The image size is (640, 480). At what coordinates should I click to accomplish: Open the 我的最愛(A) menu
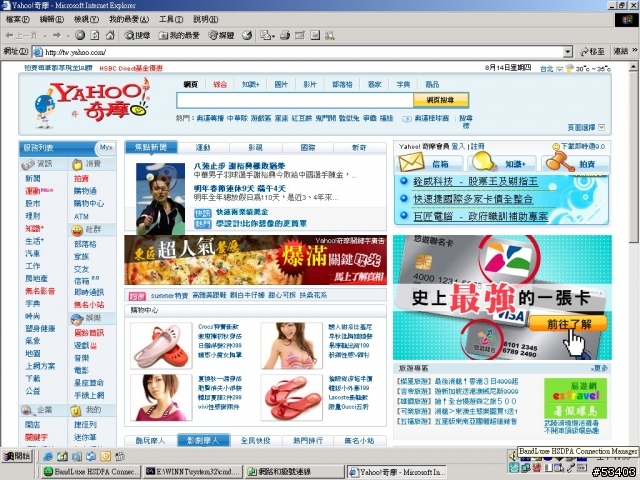129,19
